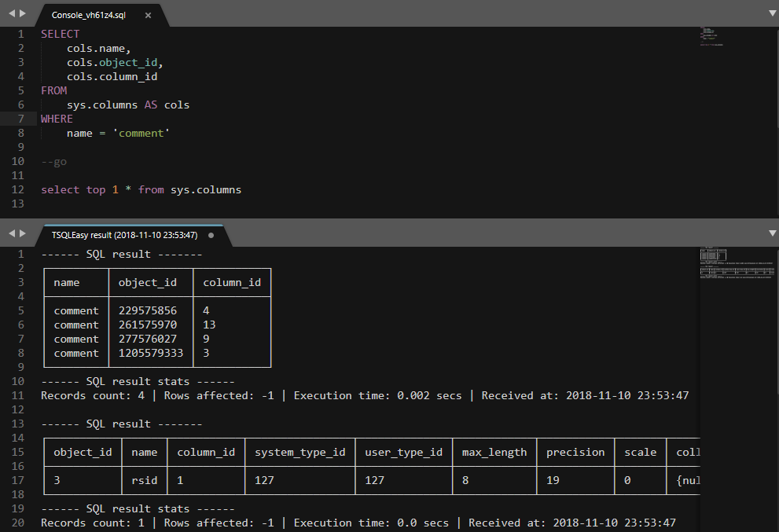Click the unsaved-changes dot on the TSQLEasy result tab
Screen dimensions: 779x532
click(208, 233)
